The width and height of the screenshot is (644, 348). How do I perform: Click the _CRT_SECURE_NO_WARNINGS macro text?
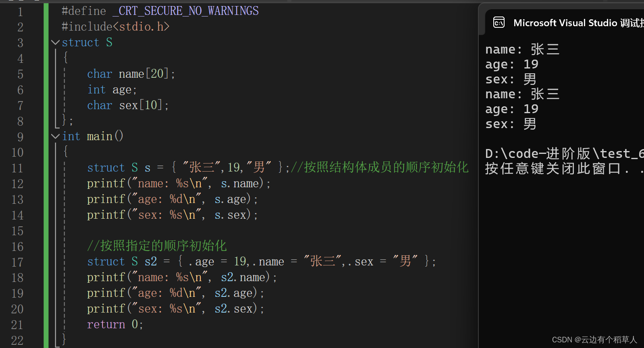(x=186, y=11)
